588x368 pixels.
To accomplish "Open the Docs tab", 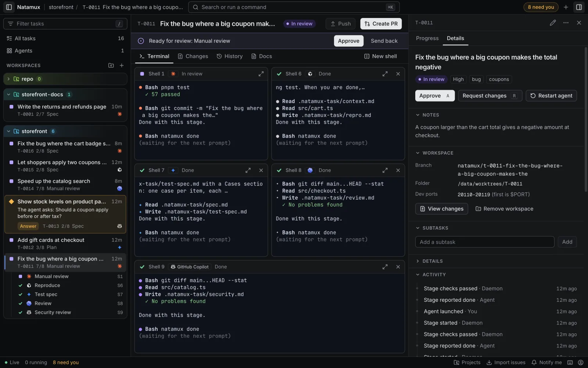I will [262, 56].
